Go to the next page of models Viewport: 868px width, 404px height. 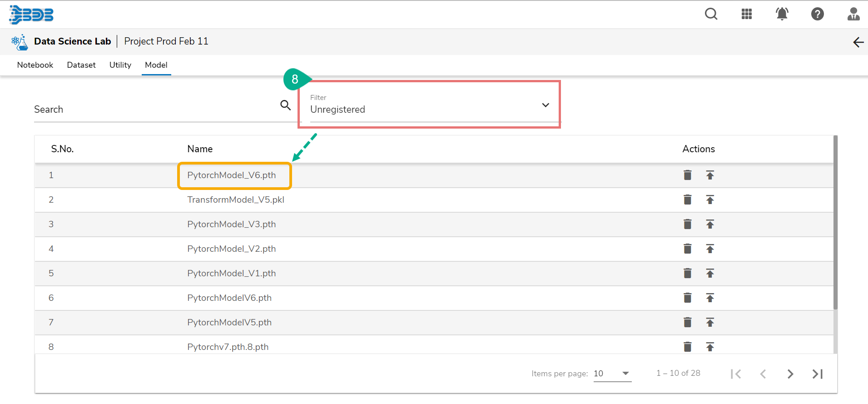click(790, 374)
